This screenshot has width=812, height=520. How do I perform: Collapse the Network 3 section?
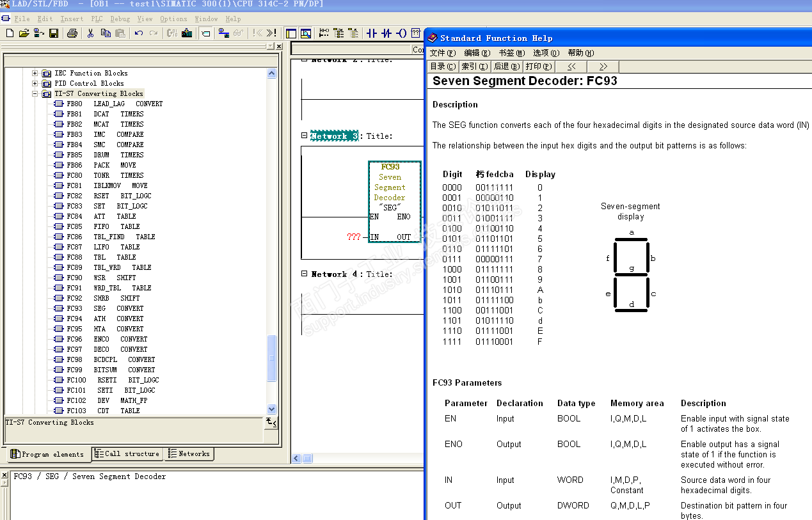[x=305, y=136]
